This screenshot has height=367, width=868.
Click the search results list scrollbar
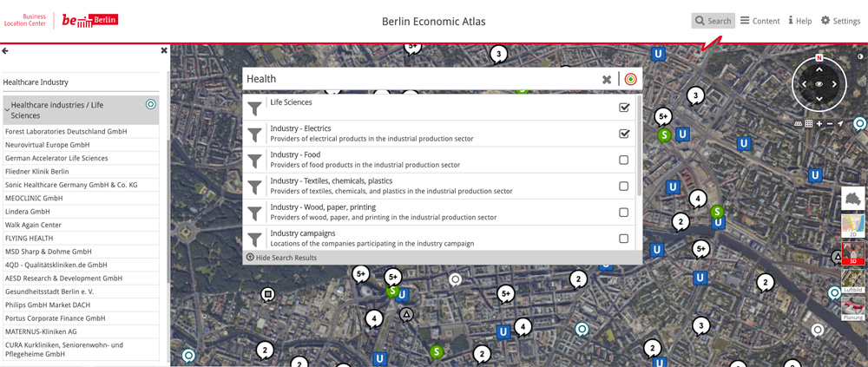640,145
